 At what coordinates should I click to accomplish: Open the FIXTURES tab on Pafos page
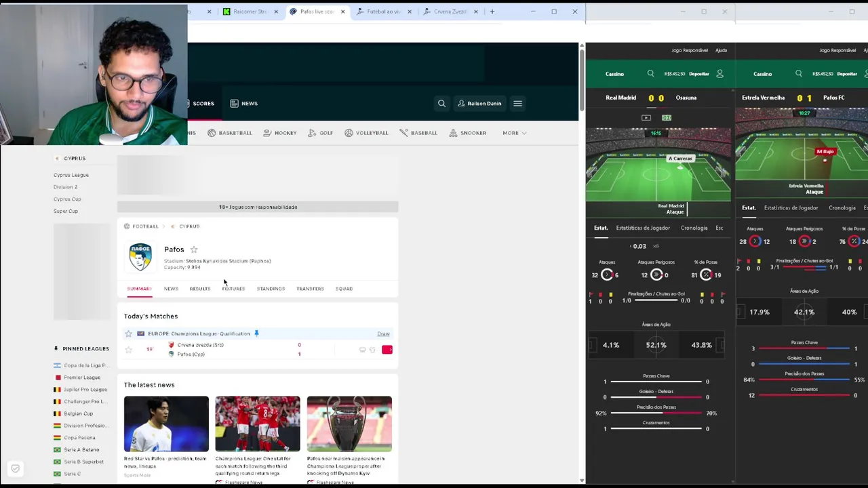point(233,289)
